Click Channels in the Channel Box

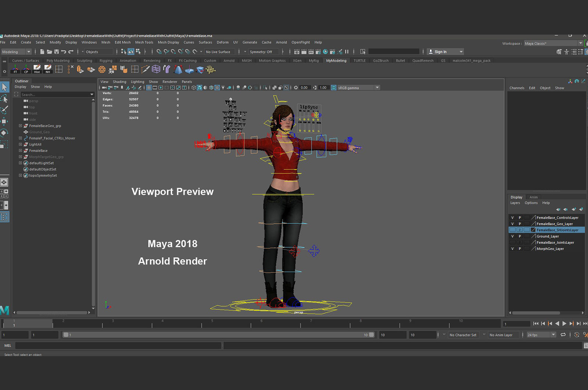coord(517,88)
